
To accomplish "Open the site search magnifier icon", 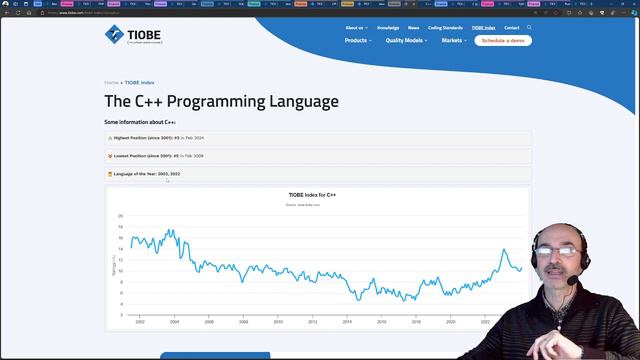I will 529,27.
